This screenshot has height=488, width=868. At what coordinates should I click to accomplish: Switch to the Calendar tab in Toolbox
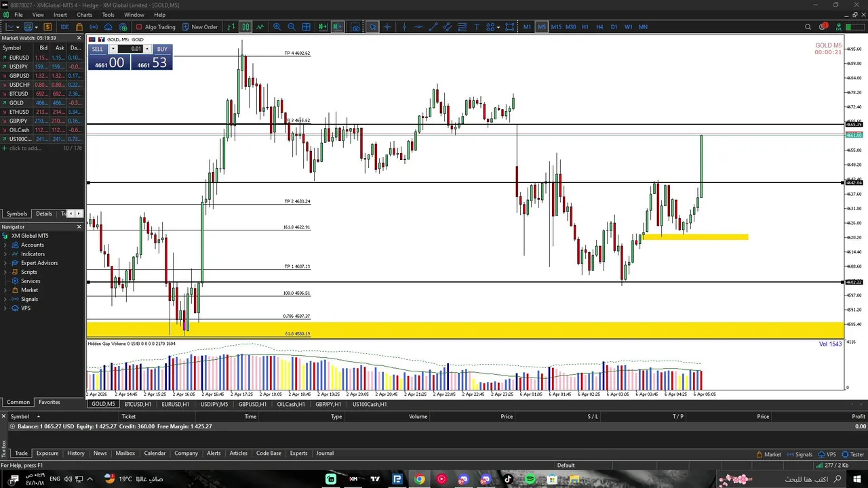click(155, 453)
